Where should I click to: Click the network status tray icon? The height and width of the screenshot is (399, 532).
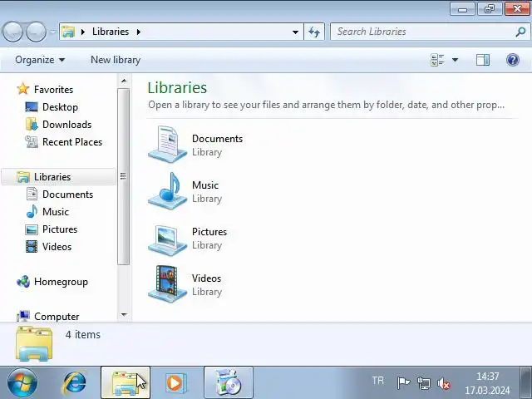[x=423, y=384]
